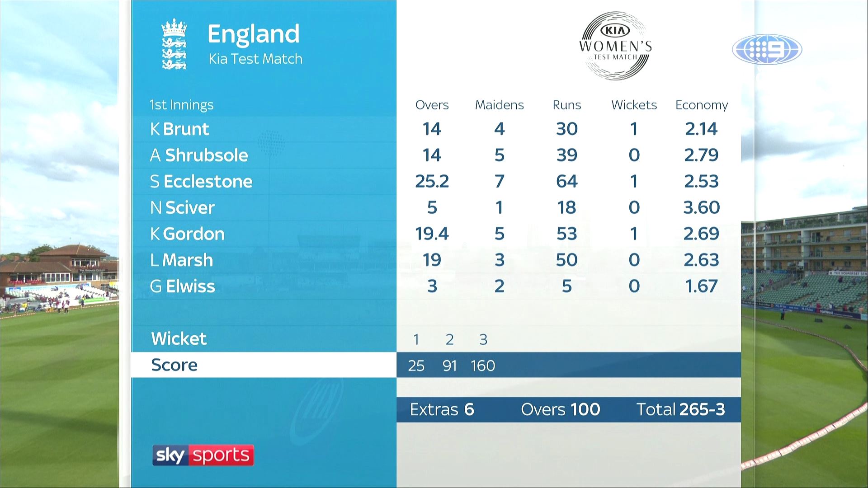868x488 pixels.
Task: Click the Total 265-3 text
Action: tap(680, 410)
